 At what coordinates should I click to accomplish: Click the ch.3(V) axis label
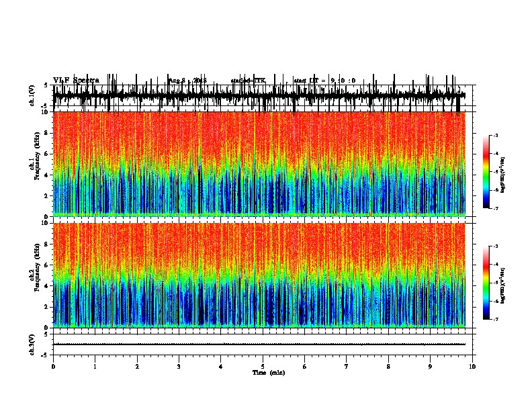click(32, 345)
